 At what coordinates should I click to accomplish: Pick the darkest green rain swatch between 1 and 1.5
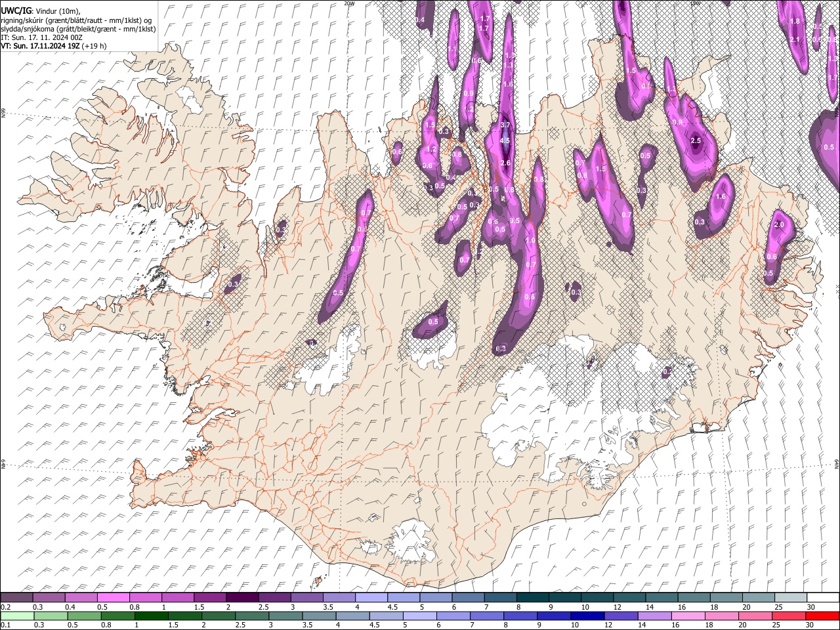[x=152, y=616]
